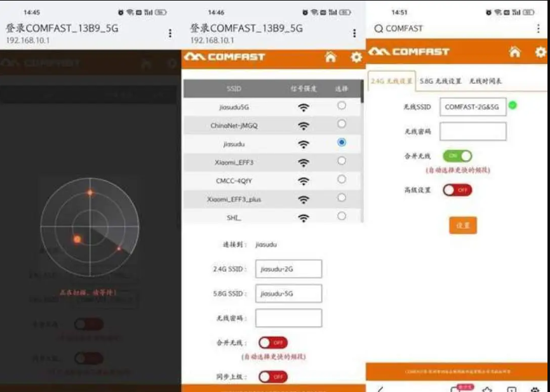Open the three-dot menu in middle phone screen

coord(354,33)
